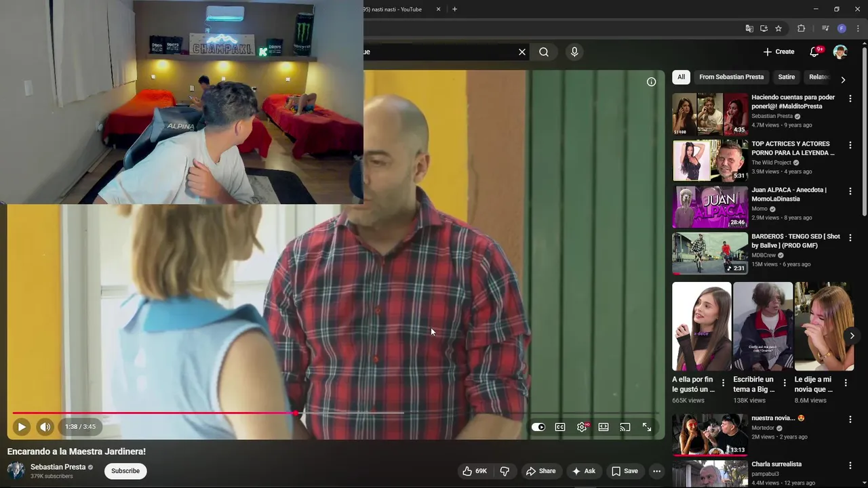Open the YouTube account avatar menu

point(840,52)
